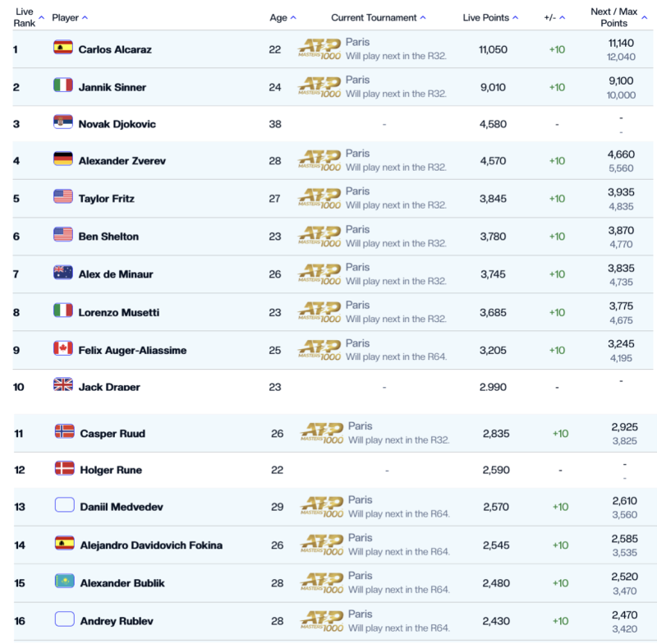The width and height of the screenshot is (657, 644).
Task: Click the Norwegian flag beside Casper Ruud
Action: [x=64, y=431]
